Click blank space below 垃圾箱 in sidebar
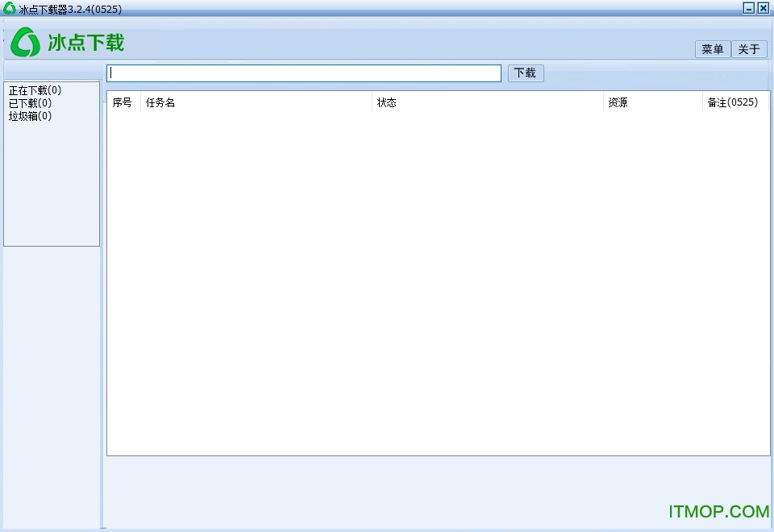This screenshot has height=532, width=774. 51,185
